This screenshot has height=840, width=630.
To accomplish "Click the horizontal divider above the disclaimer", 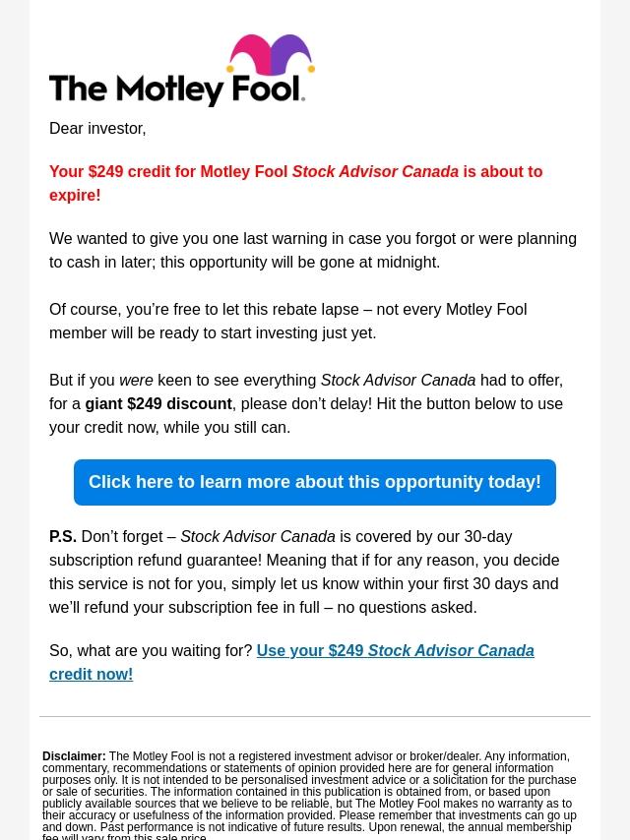I will [x=315, y=716].
